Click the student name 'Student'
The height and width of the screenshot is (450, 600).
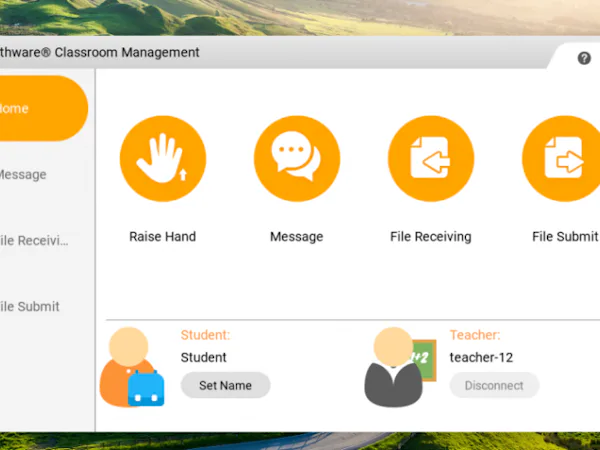coord(204,357)
